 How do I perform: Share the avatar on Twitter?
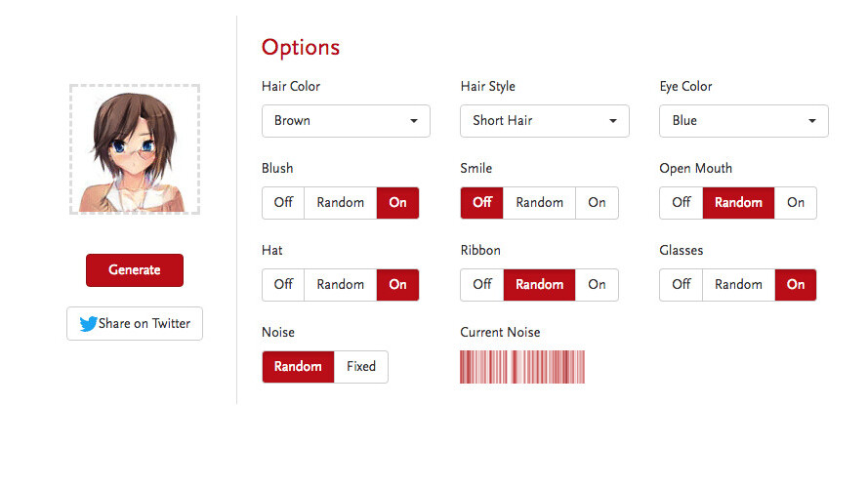pos(135,324)
